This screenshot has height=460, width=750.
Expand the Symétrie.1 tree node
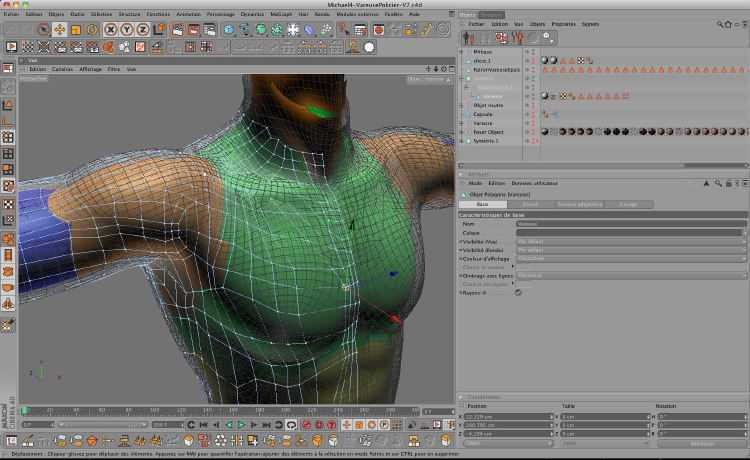462,141
